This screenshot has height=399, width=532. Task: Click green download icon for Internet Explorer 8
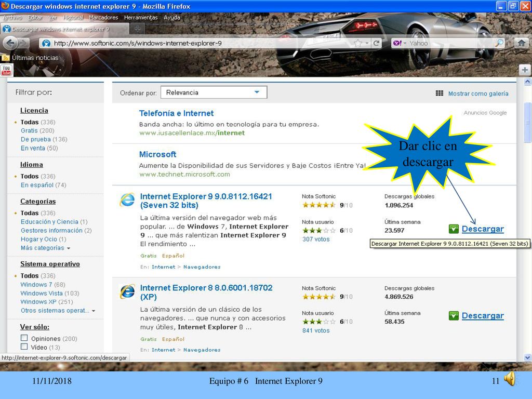(x=454, y=316)
